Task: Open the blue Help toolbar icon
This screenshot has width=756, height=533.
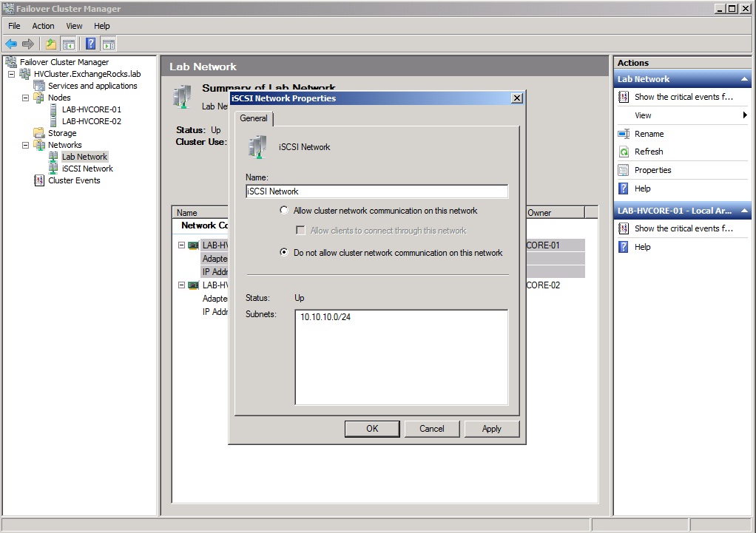Action: tap(90, 44)
